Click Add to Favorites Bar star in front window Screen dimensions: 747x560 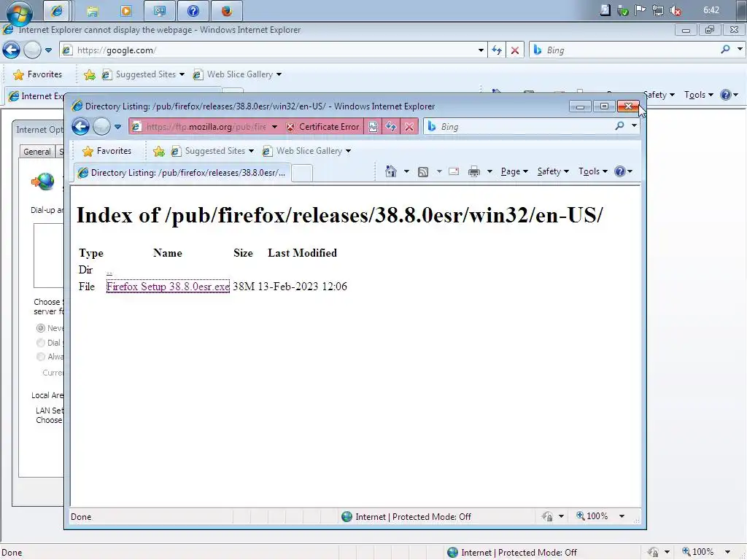coord(158,152)
